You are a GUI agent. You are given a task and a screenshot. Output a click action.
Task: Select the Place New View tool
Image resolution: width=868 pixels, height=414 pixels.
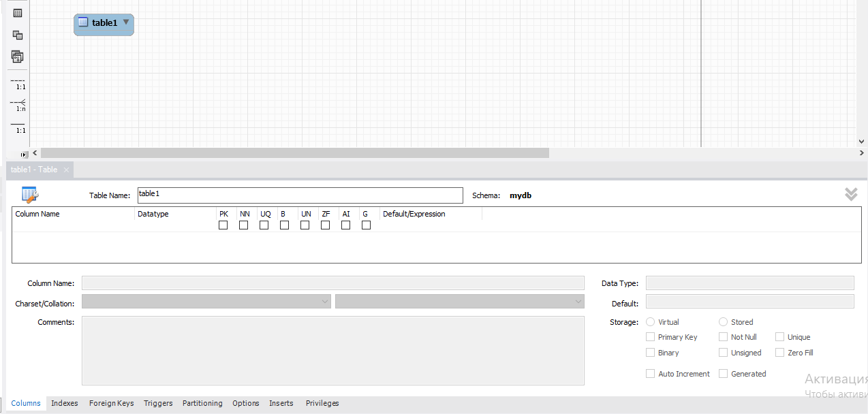coord(18,35)
